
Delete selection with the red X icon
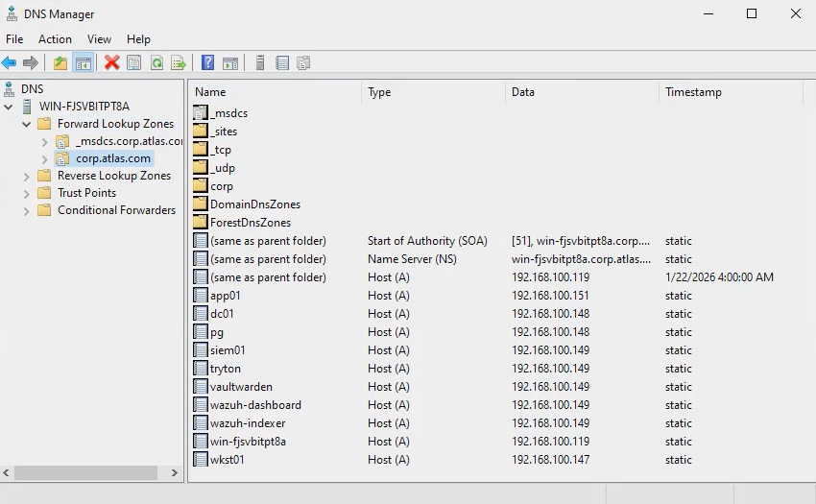(112, 63)
